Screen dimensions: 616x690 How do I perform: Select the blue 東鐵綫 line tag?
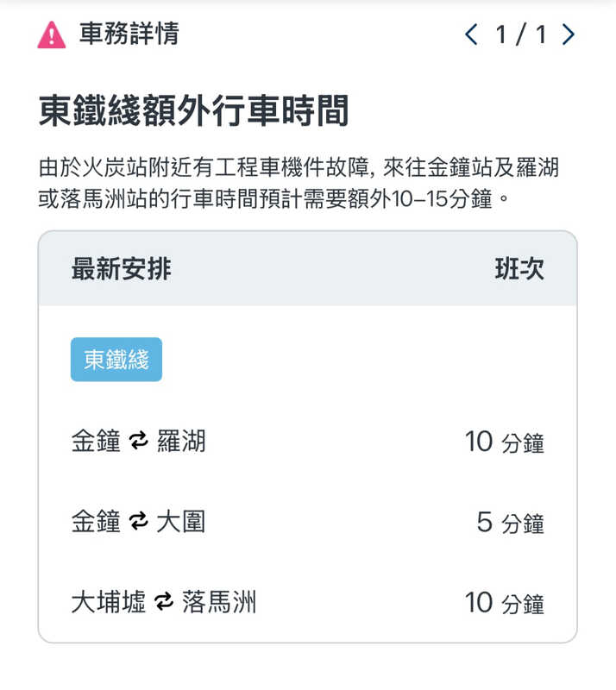click(x=116, y=360)
